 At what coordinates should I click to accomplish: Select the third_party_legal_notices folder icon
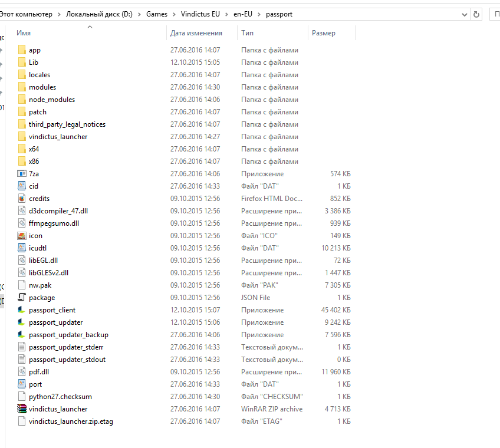tap(22, 124)
